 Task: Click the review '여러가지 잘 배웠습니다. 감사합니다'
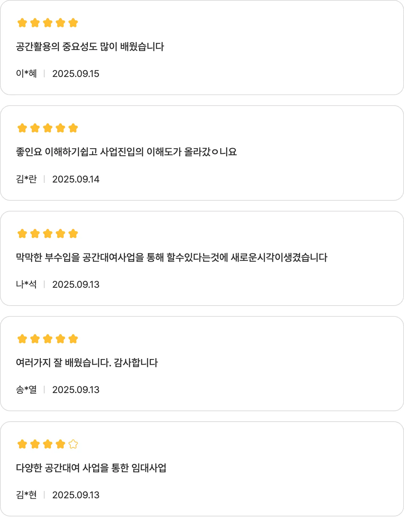click(x=87, y=363)
